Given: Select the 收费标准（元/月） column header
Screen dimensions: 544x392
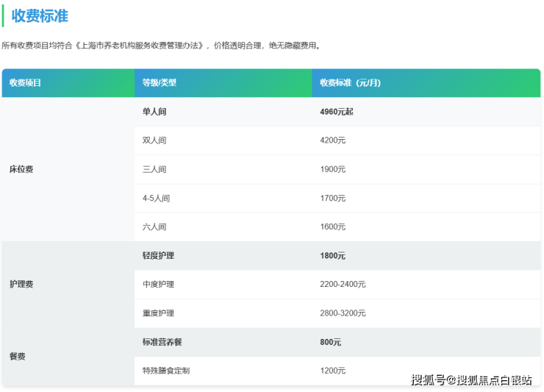Looking at the screenshot, I should [x=351, y=83].
